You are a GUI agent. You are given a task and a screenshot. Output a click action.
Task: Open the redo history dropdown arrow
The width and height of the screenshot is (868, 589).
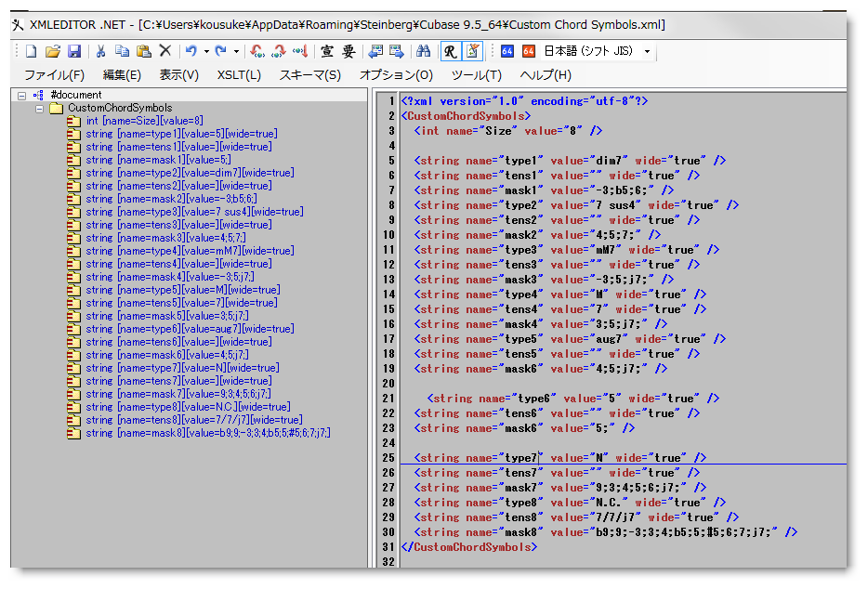236,51
